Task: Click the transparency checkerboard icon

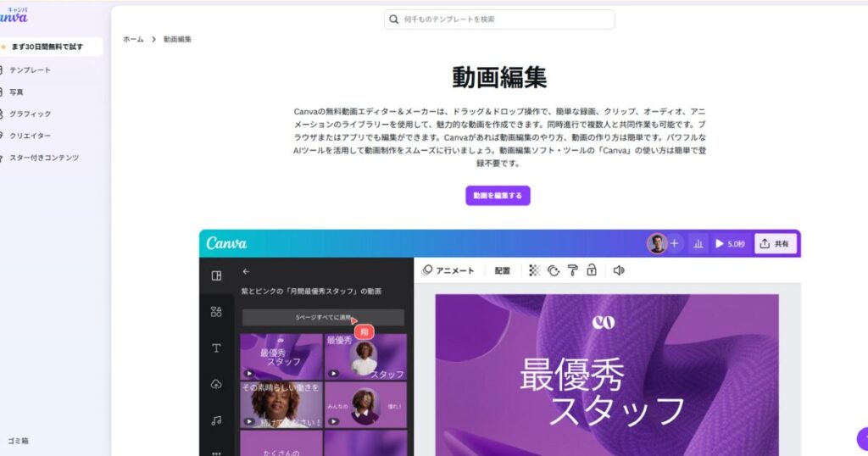Action: [x=534, y=270]
